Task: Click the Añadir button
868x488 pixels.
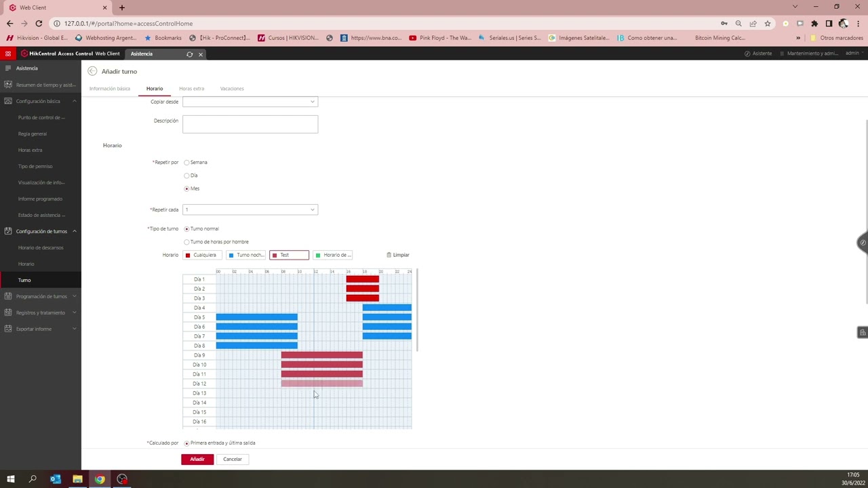Action: pyautogui.click(x=197, y=460)
